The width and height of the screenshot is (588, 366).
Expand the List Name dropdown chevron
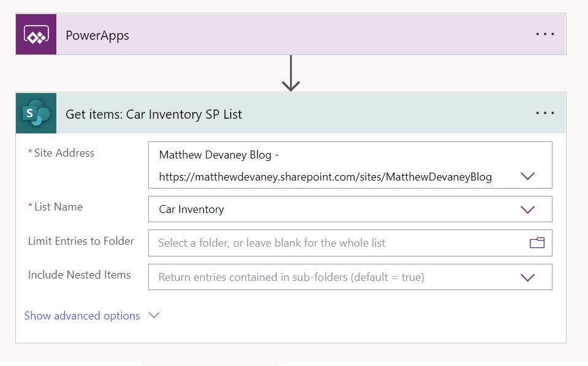pos(527,209)
